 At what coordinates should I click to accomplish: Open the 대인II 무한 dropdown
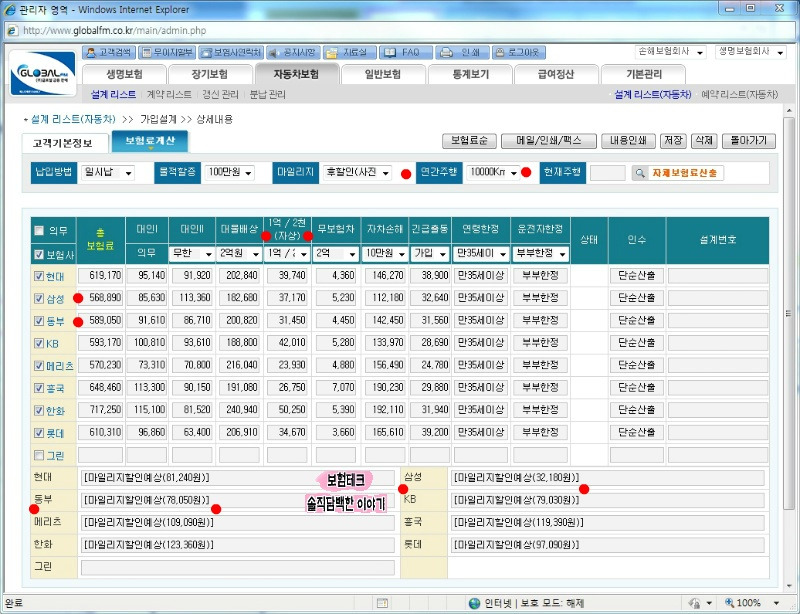coord(192,254)
